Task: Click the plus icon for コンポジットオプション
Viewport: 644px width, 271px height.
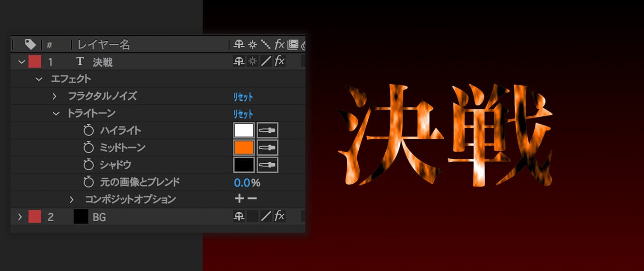Action: coord(239,199)
